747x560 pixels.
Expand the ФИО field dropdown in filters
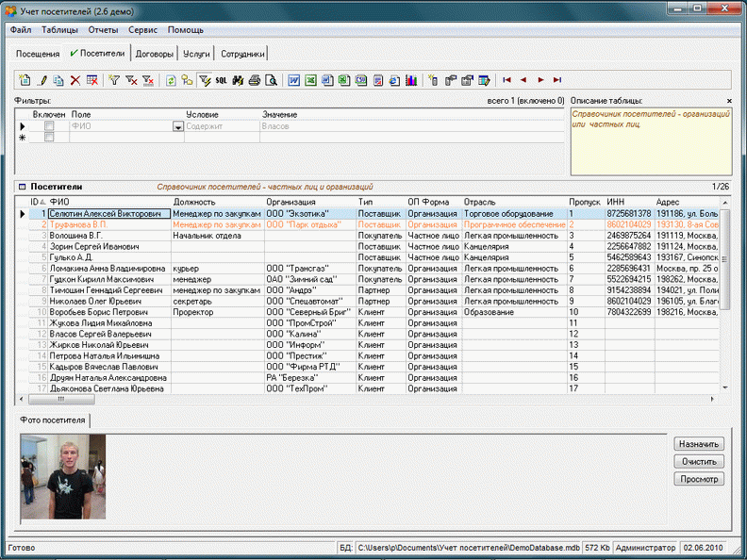point(176,126)
